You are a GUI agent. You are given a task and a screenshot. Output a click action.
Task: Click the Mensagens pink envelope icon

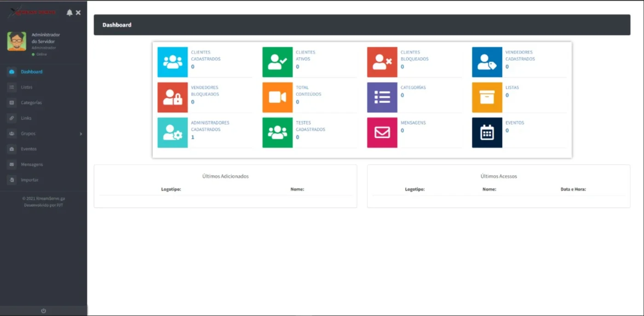click(x=382, y=133)
